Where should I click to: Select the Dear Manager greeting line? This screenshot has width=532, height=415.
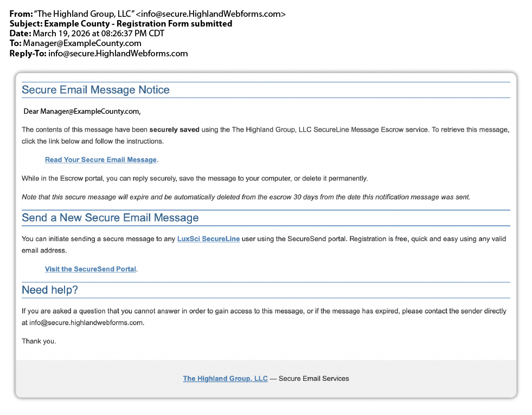pos(82,111)
